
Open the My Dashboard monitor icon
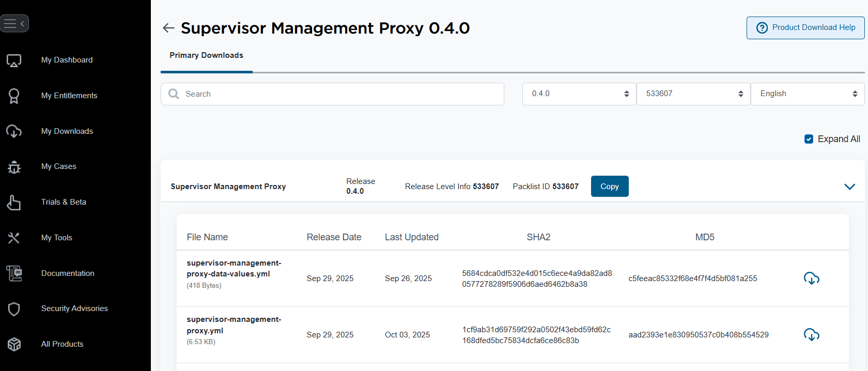(14, 60)
